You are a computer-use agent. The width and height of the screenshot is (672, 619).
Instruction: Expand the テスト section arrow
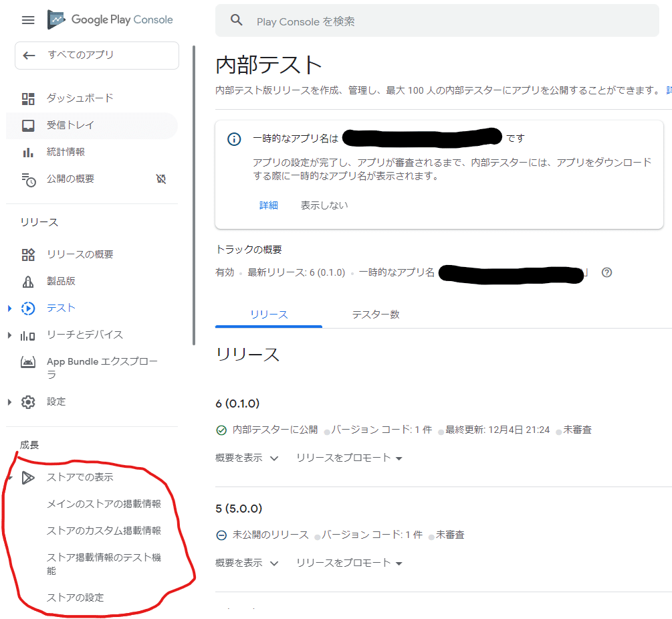point(9,308)
